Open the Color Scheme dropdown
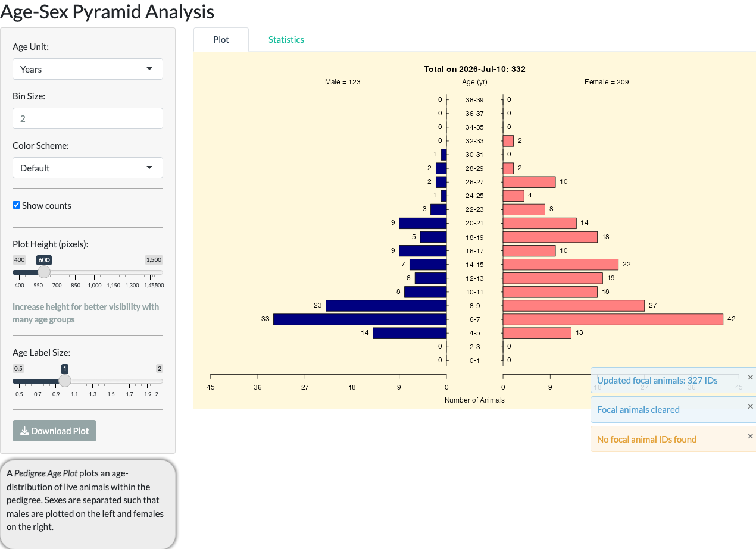 [x=88, y=168]
